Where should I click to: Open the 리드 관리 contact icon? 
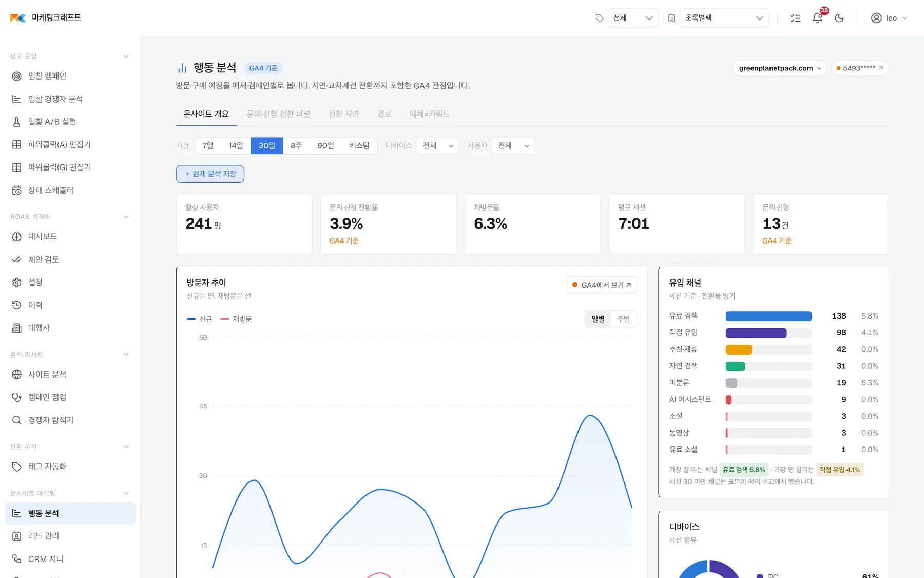click(x=16, y=536)
